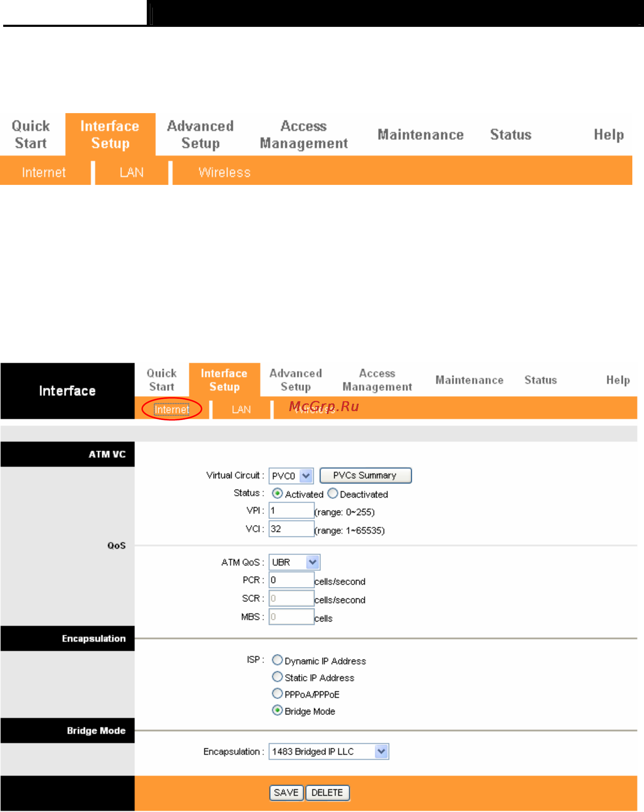Select the Deactivated status radio button
This screenshot has width=644, height=812.
pos(332,493)
